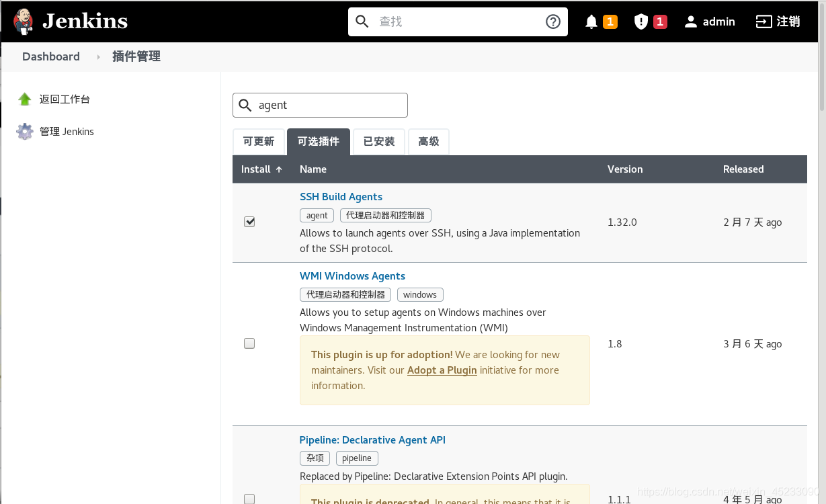
Task: Select the 可选插件 tab
Action: [x=319, y=142]
